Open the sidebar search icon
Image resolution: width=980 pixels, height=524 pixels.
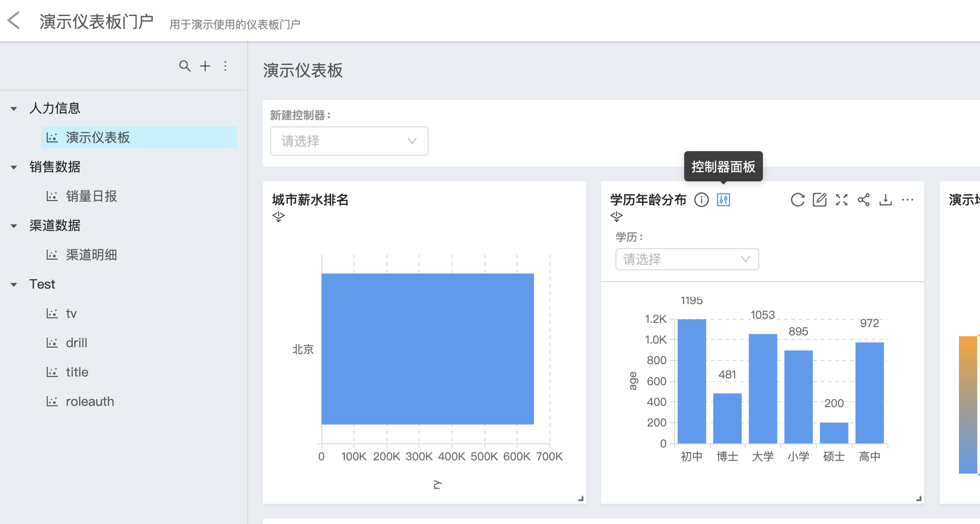click(x=185, y=66)
